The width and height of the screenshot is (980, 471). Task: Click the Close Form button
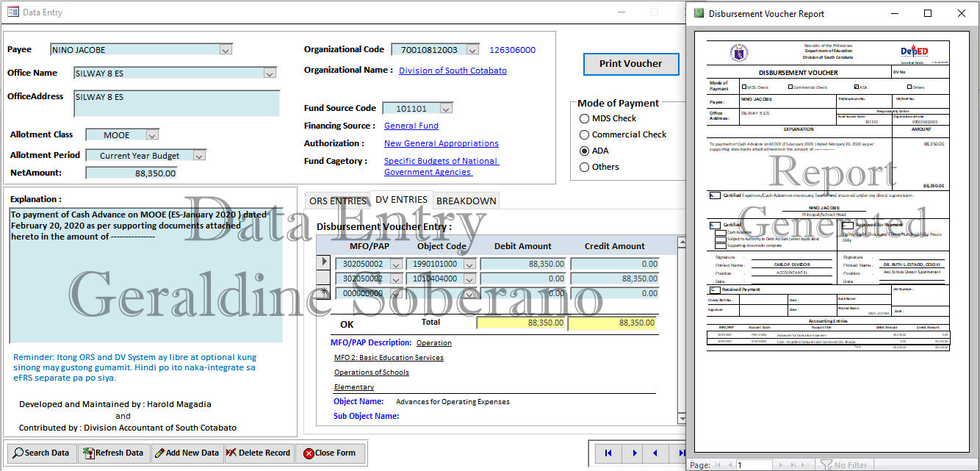tap(330, 453)
